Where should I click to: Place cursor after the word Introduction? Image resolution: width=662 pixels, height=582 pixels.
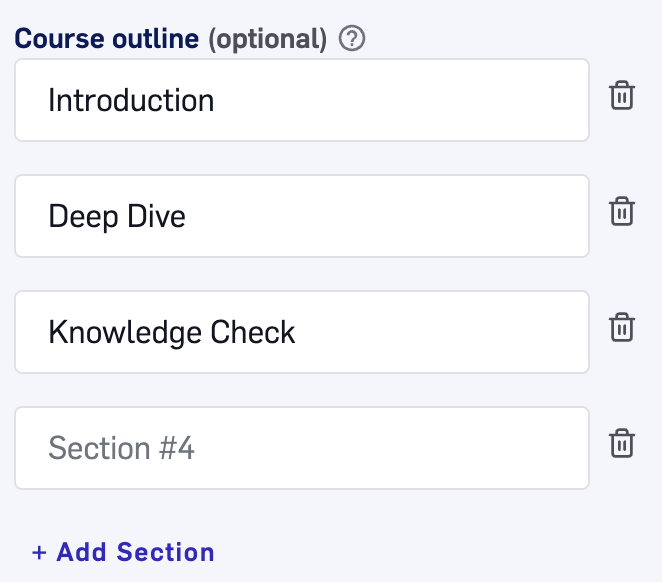(215, 100)
